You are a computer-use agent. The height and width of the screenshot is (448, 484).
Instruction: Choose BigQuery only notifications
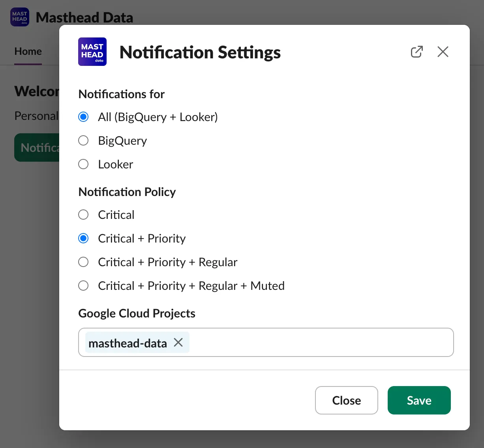83,141
